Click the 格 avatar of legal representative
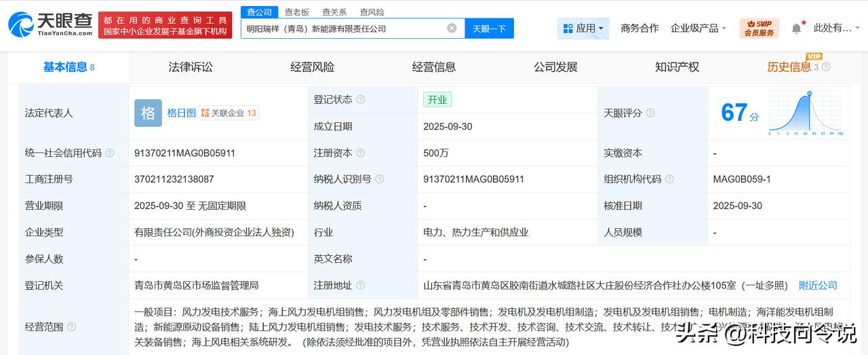Image resolution: width=868 pixels, height=355 pixels. point(148,113)
